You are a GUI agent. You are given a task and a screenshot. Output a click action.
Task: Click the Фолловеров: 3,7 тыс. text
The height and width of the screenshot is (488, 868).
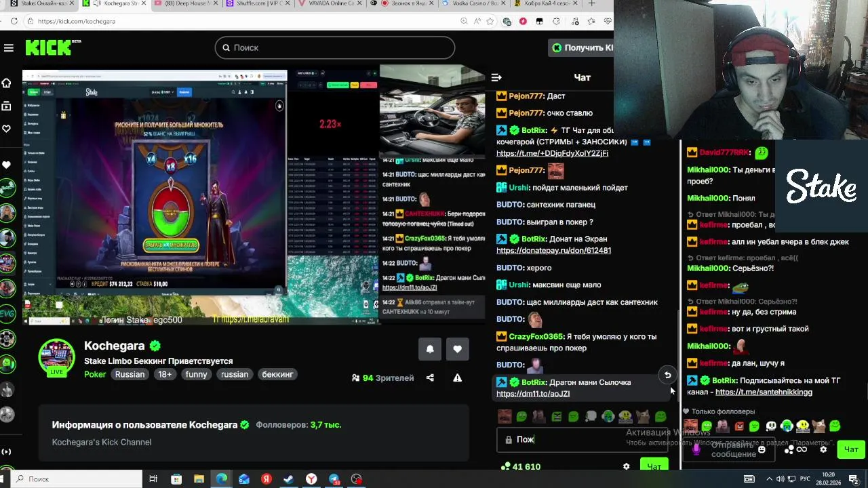click(298, 425)
